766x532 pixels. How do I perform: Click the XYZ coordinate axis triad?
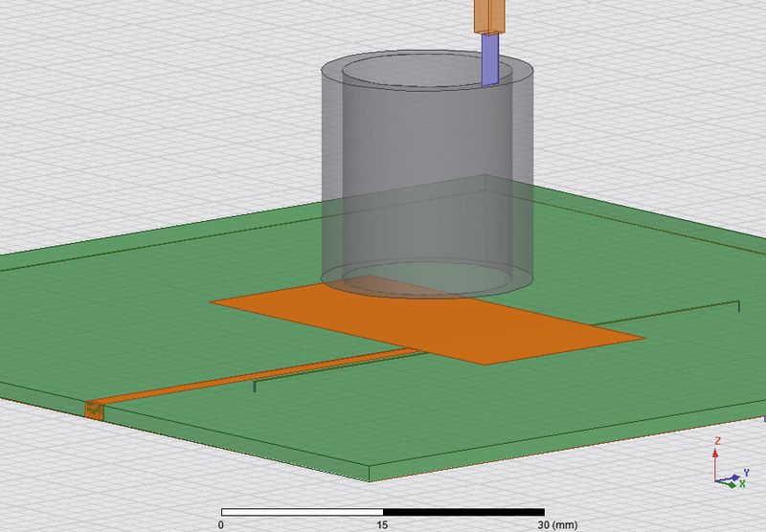point(731,463)
